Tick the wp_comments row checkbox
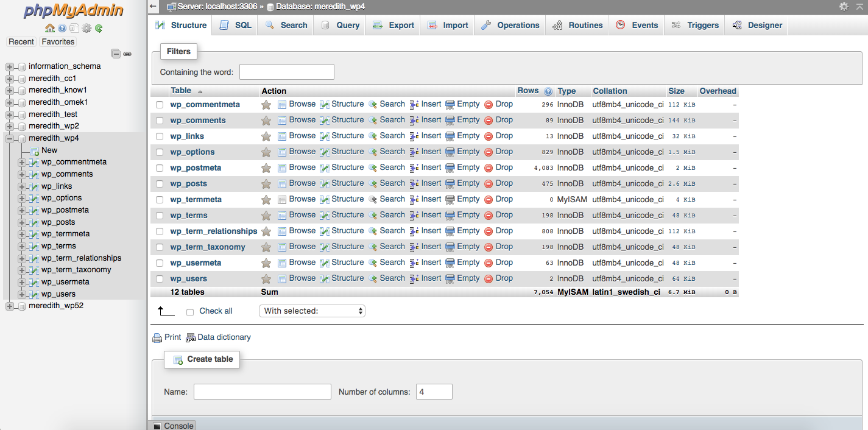Screen dimensions: 868x430 (160, 121)
